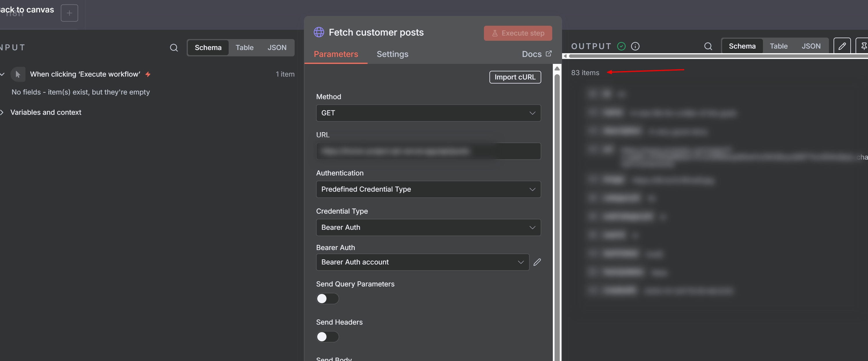Expand Variables and context section

[x=2, y=112]
